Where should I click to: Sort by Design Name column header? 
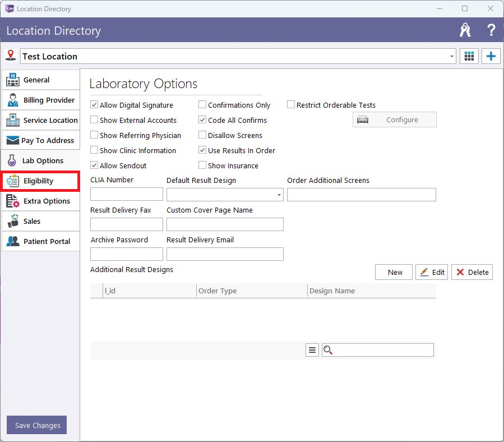(x=372, y=291)
